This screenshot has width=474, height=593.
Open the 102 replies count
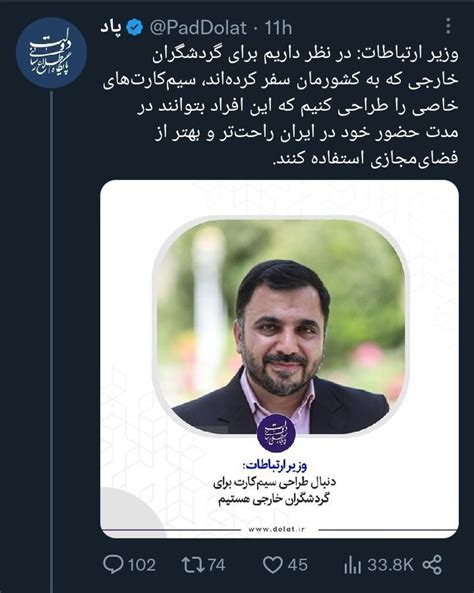(x=142, y=565)
